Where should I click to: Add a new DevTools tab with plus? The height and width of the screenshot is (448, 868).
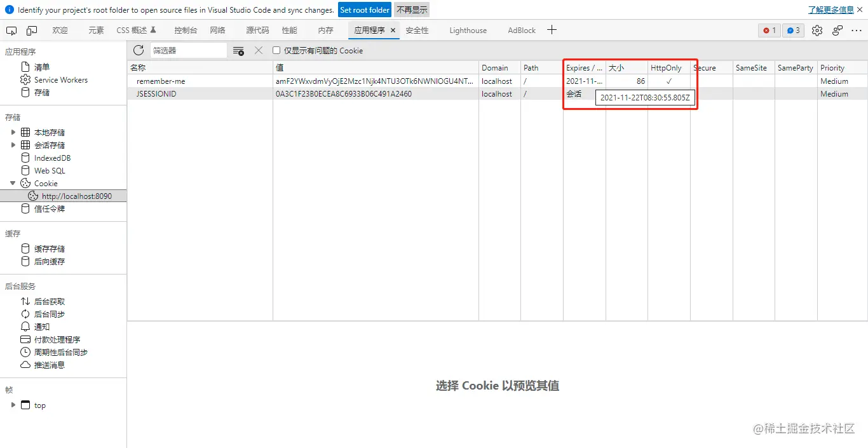[x=552, y=30]
